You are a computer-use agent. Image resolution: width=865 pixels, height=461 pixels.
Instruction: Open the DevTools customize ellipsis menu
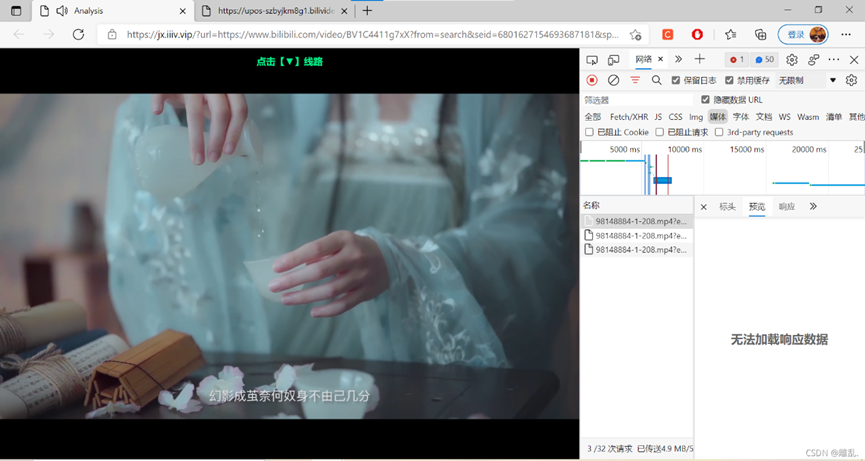point(834,59)
